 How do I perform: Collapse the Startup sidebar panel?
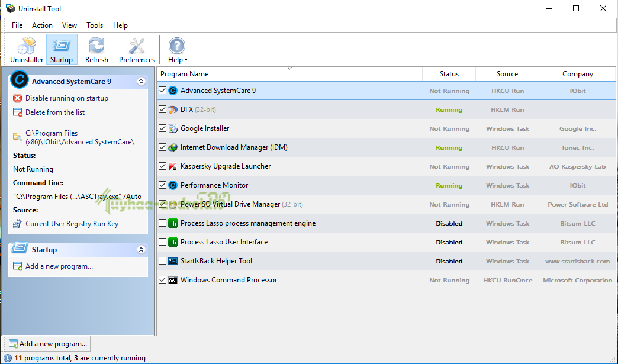click(x=141, y=249)
